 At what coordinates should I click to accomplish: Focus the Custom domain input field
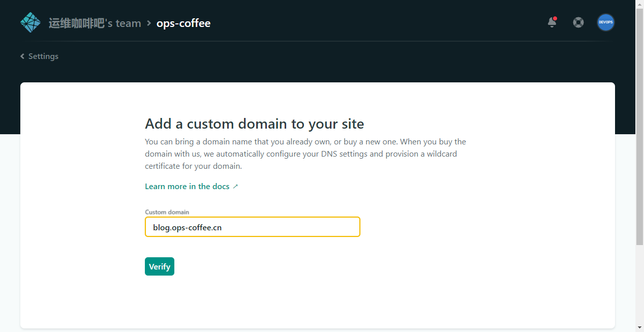[252, 227]
